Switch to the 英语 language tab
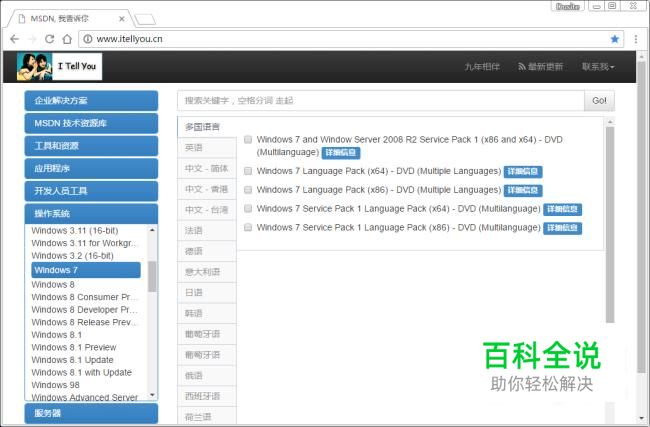The image size is (650, 427). click(207, 148)
